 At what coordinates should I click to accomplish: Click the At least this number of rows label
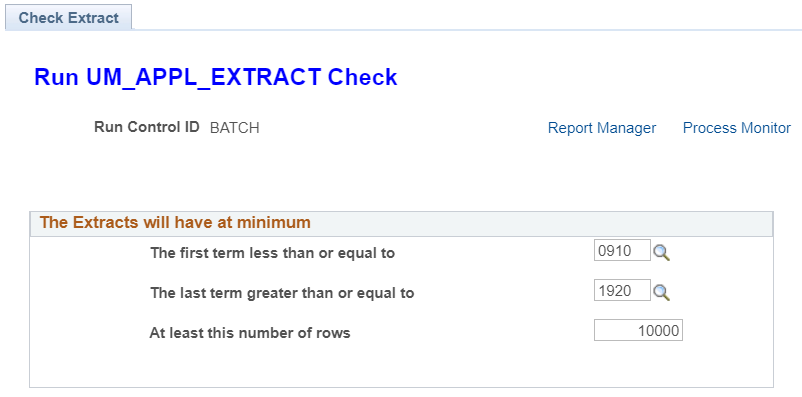250,333
